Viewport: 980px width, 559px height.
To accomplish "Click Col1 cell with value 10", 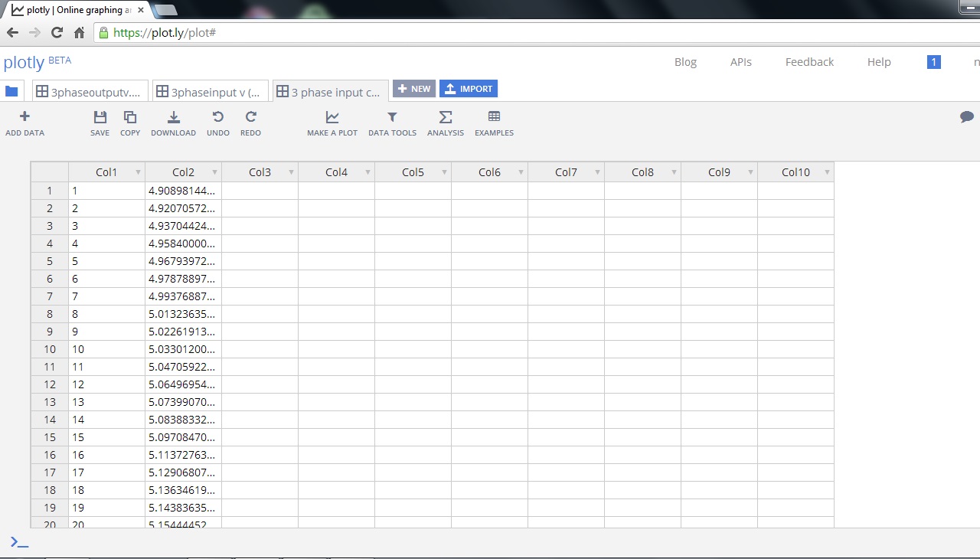I will point(107,349).
